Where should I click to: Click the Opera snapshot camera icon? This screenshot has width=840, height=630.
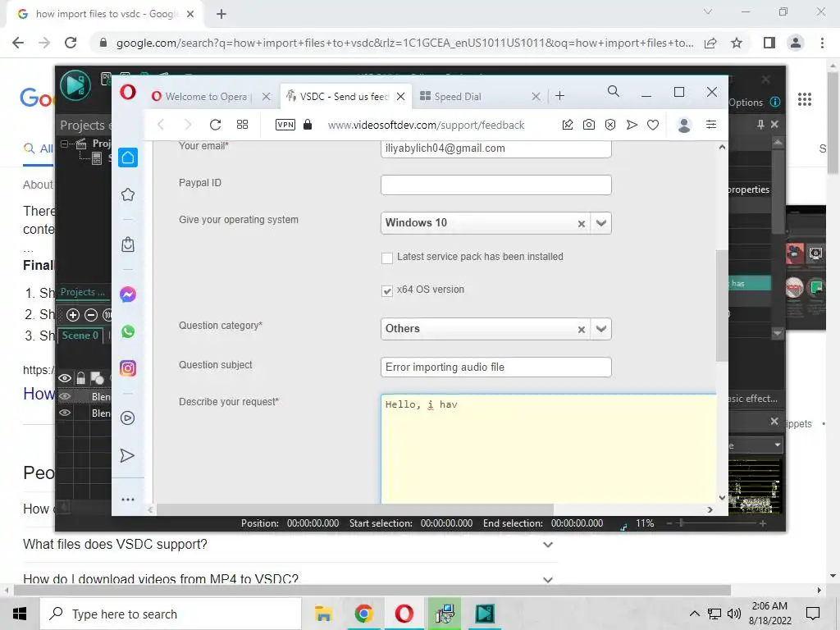[x=589, y=125]
